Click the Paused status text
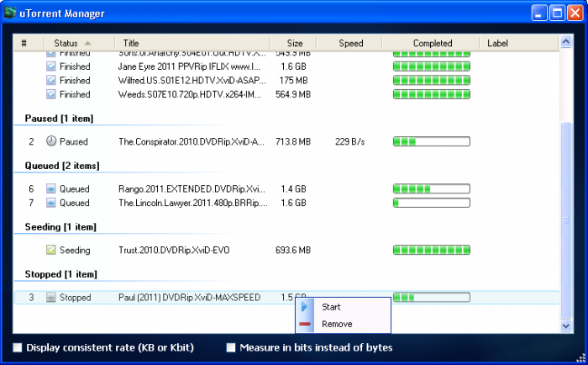Image resolution: width=588 pixels, height=365 pixels. (74, 141)
